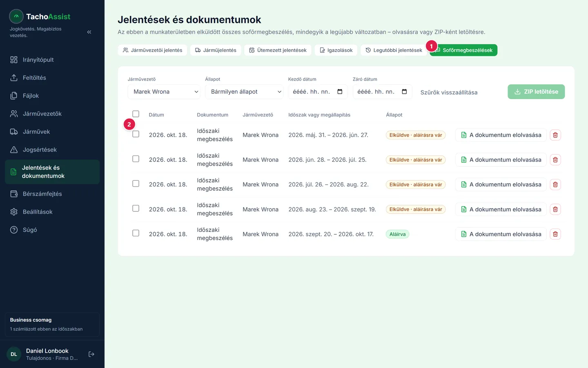Open the Ütemezett jelentések tab
588x368 pixels.
click(x=278, y=50)
